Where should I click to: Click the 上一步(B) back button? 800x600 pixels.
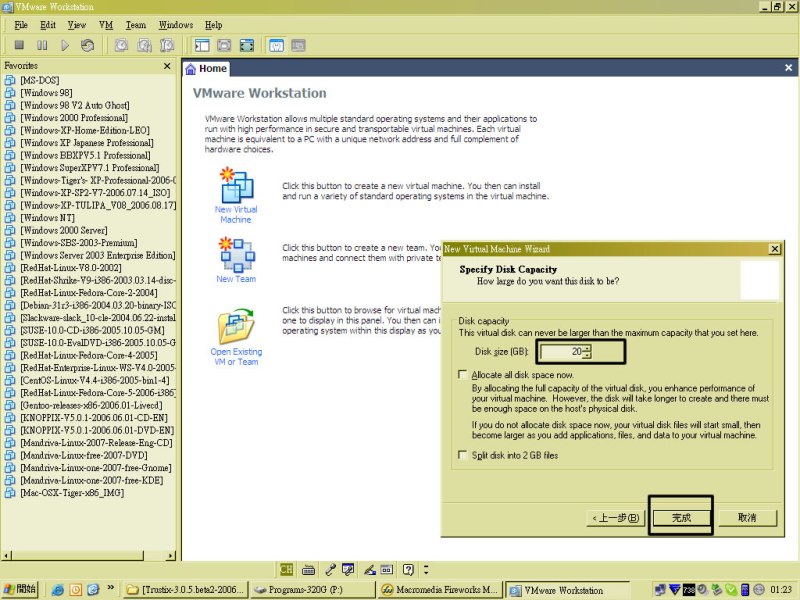click(616, 518)
